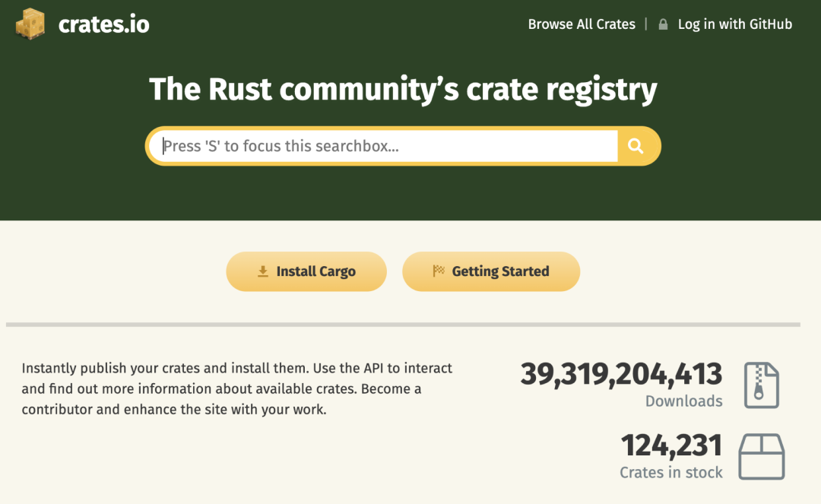Log in with GitHub

pyautogui.click(x=734, y=24)
